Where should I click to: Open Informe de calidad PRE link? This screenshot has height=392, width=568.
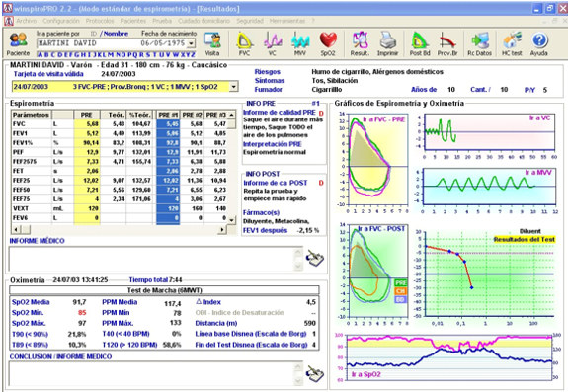280,113
